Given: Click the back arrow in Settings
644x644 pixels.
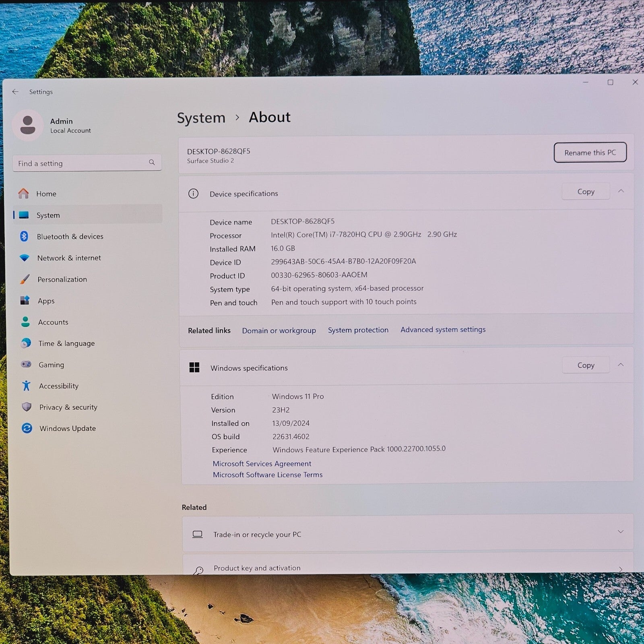Looking at the screenshot, I should click(x=15, y=92).
